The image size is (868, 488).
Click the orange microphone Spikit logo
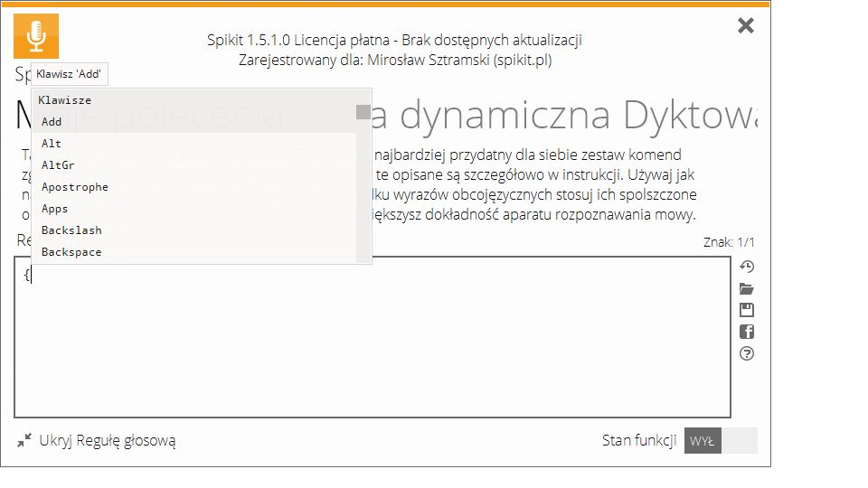pos(36,36)
